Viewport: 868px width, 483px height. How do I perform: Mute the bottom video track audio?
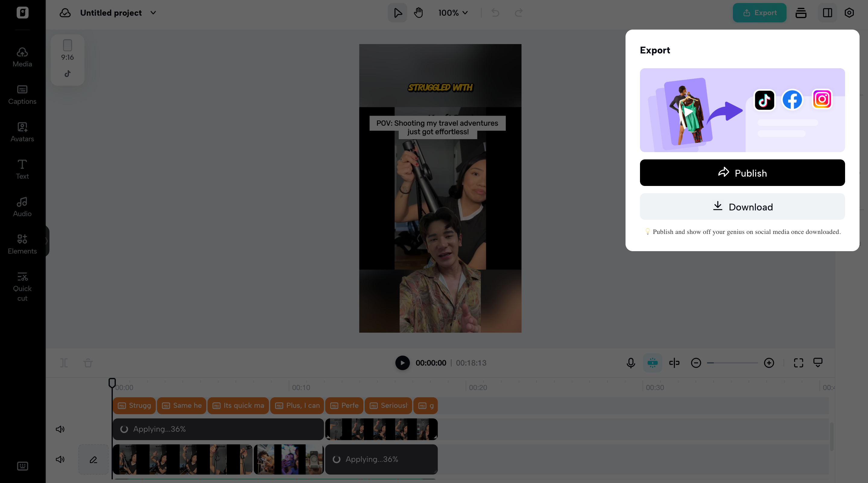tap(60, 459)
